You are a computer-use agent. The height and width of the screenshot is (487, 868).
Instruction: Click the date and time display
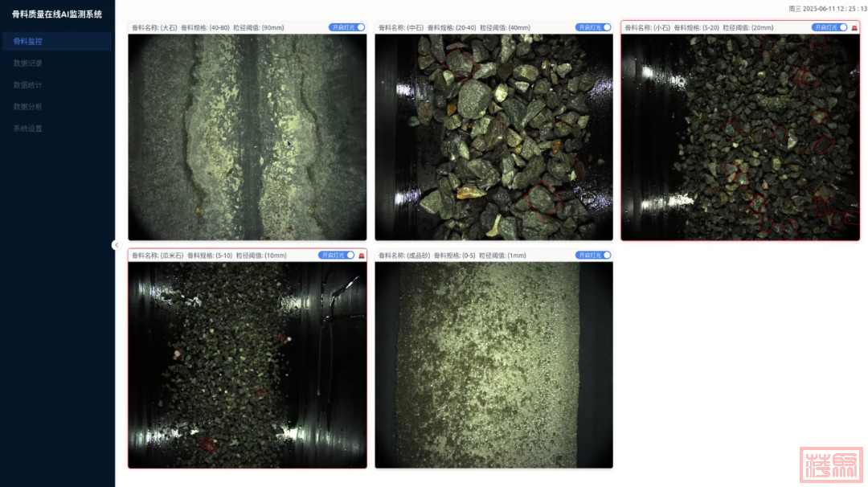tap(828, 8)
